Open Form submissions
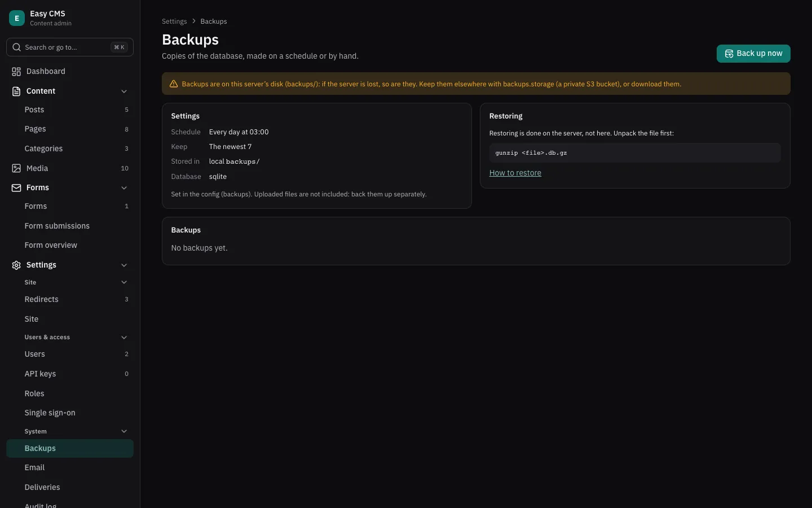The width and height of the screenshot is (812, 508). pos(70,226)
